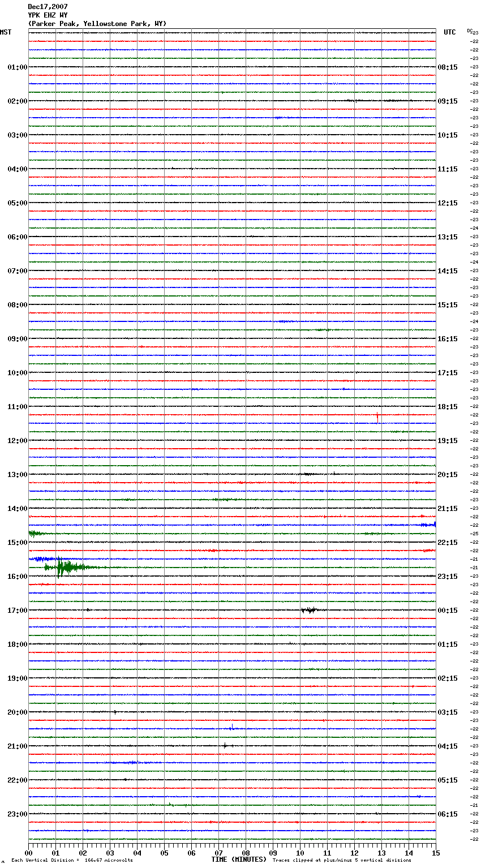Click the minute-axis tick label 15
This screenshot has width=481, height=868.
[435, 853]
